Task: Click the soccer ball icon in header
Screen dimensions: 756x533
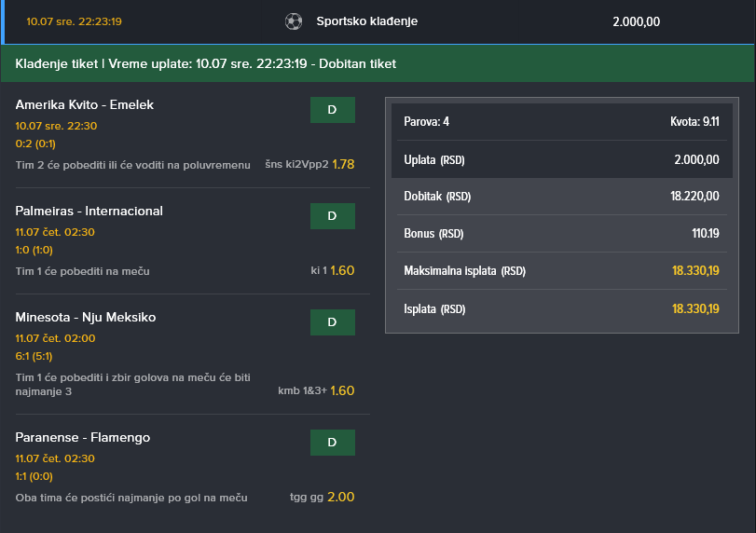Action: [x=293, y=21]
